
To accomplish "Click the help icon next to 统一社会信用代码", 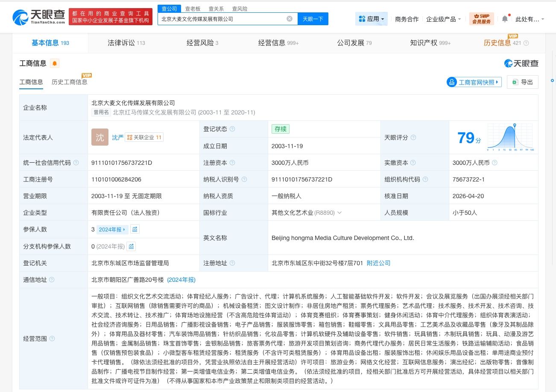I will point(76,163).
